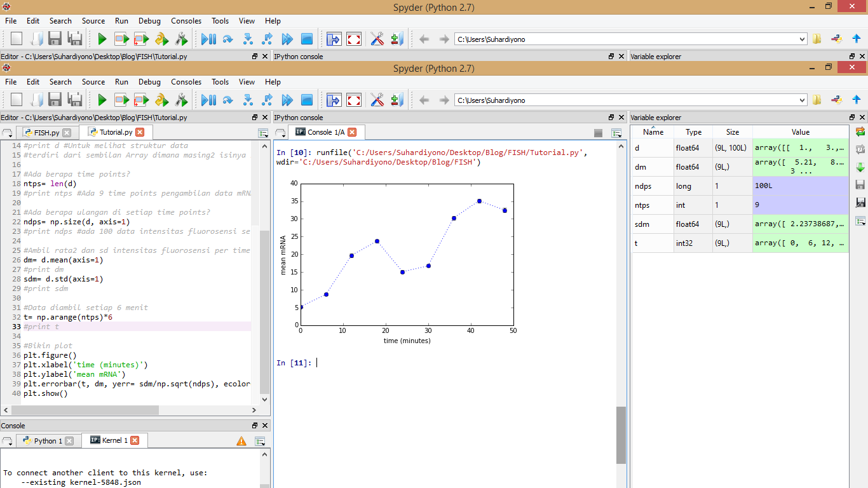Screen dimensions: 868x488
Task: Close the Tutorial.py editor tab
Action: (x=140, y=132)
